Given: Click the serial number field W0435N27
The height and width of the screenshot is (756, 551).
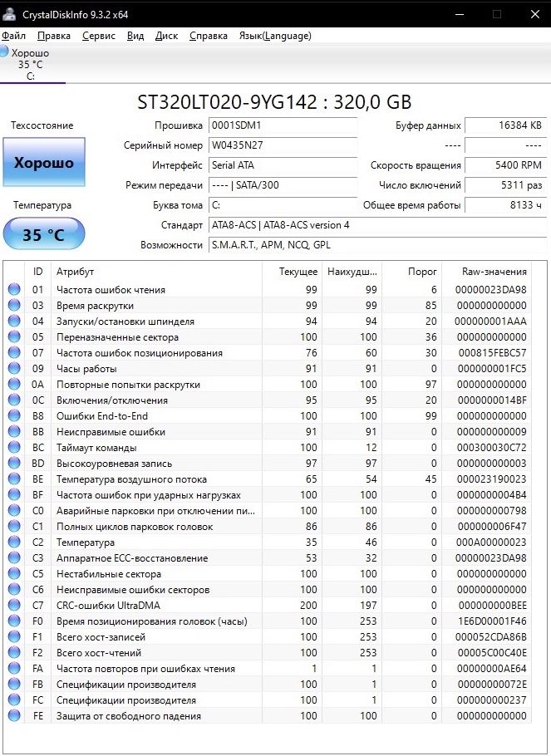Looking at the screenshot, I should point(283,145).
